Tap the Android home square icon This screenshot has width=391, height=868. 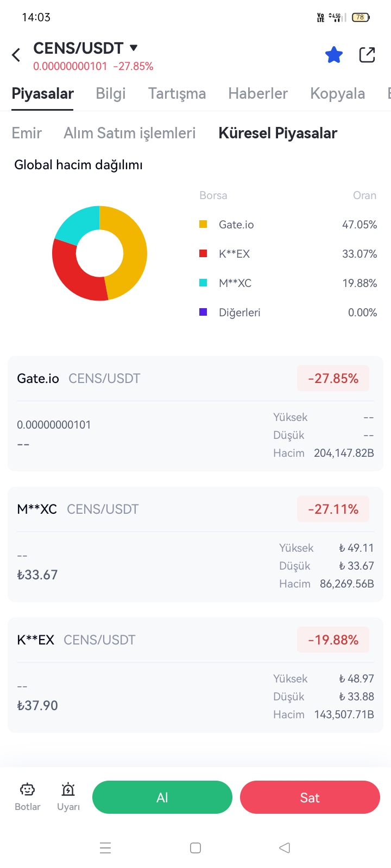(195, 847)
